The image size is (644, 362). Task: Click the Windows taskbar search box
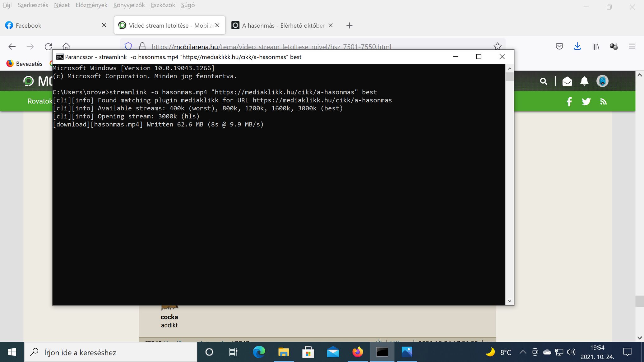tap(111, 352)
